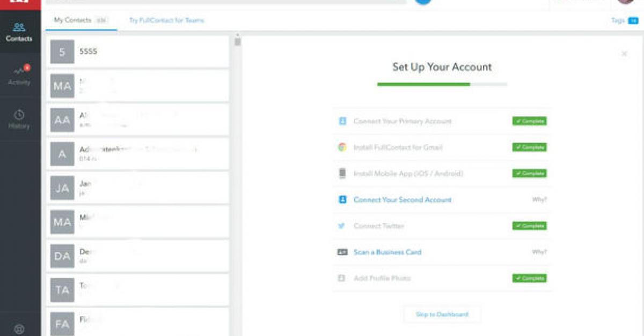Image resolution: width=644 pixels, height=336 pixels.
Task: Open the user profile avatar at top right
Action: pos(626,2)
